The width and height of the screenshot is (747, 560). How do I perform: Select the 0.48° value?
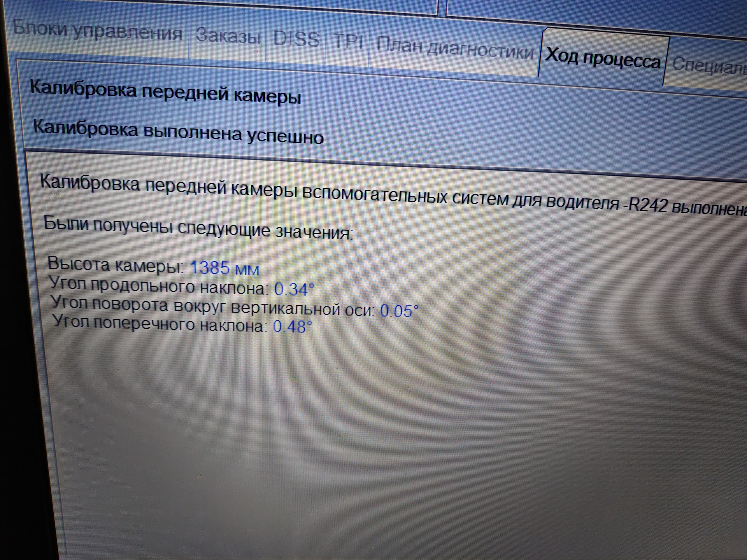click(x=293, y=327)
